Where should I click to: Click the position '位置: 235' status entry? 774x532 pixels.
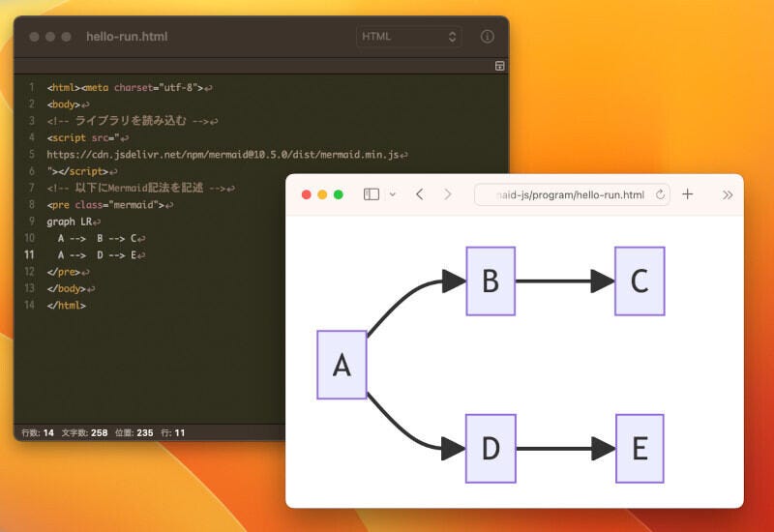point(134,432)
